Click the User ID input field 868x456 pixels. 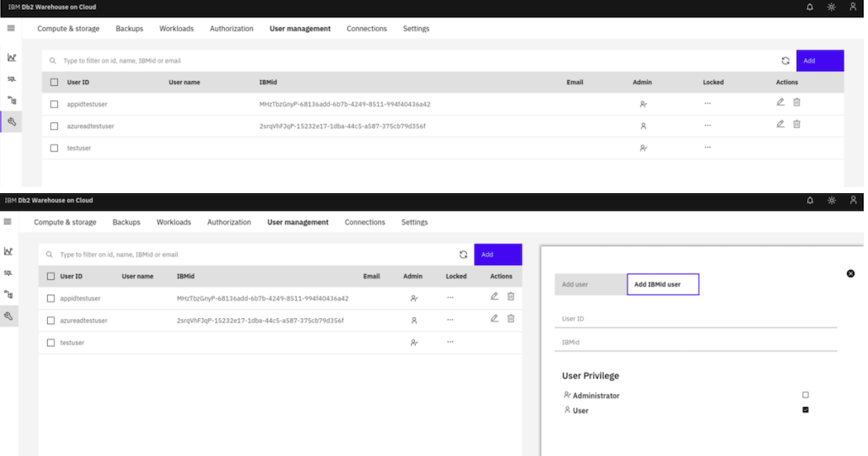point(696,319)
